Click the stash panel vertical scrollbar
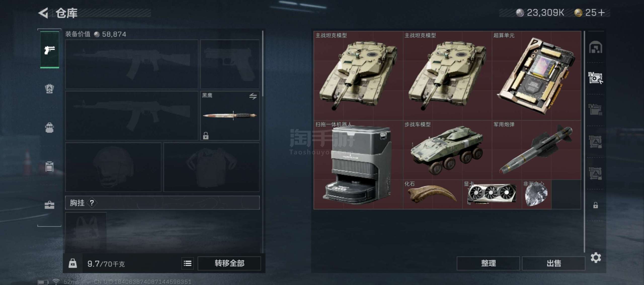 (x=584, y=142)
